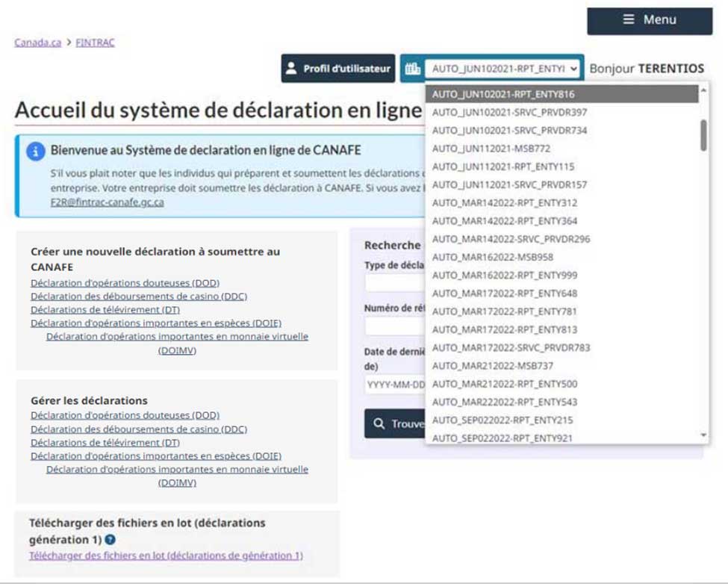Open the batch file upload link
728x584 pixels.
coord(165,556)
